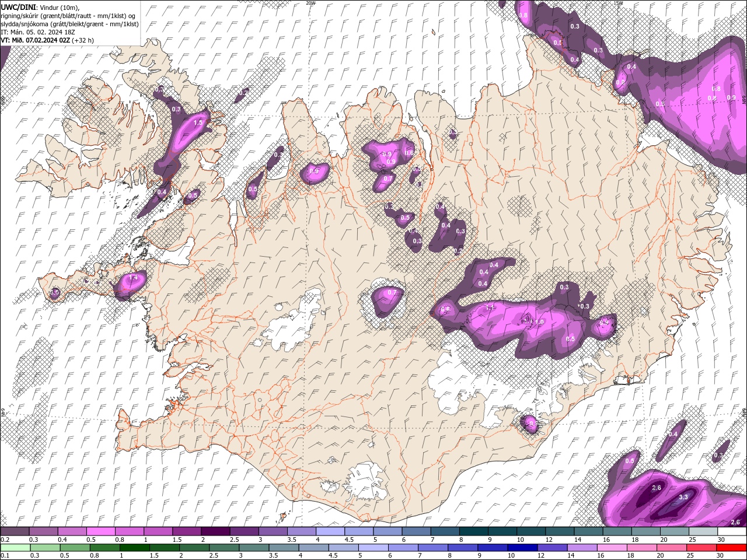
Task: Pick the dark green swatch labeled 1 in bottom scale
Action: tap(135, 547)
